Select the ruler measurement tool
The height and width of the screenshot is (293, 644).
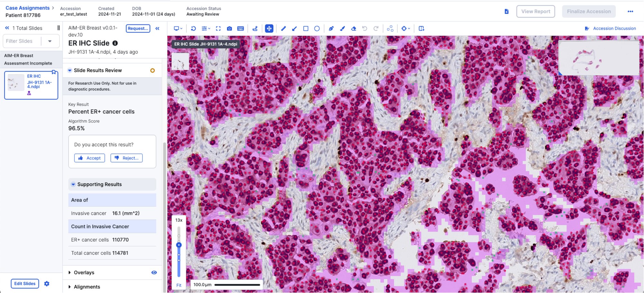tap(283, 29)
